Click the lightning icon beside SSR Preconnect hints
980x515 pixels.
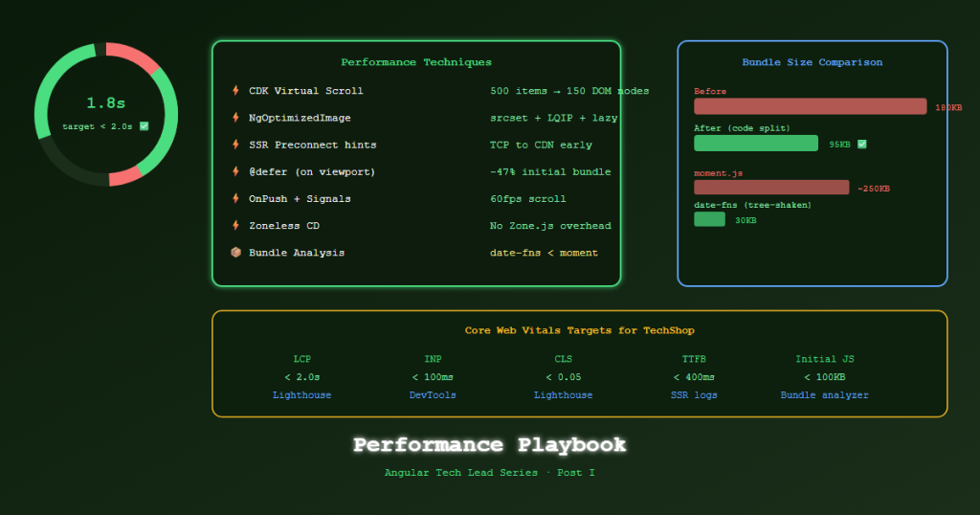235,145
